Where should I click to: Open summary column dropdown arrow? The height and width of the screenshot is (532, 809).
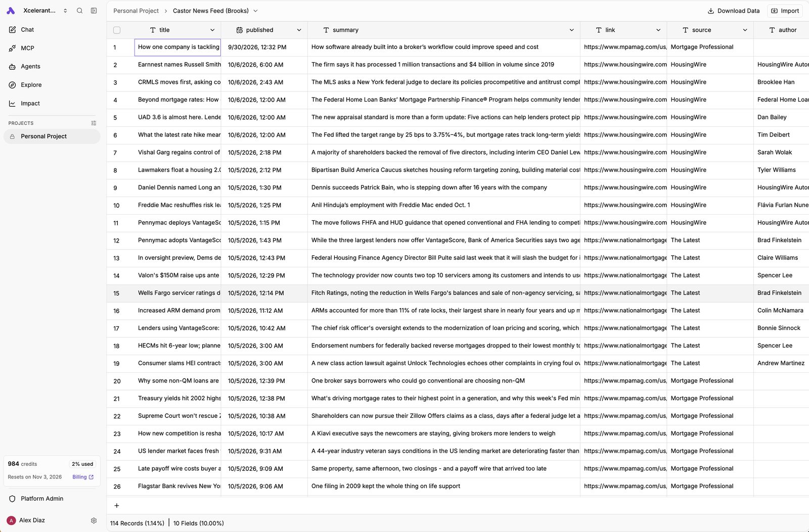pos(571,30)
